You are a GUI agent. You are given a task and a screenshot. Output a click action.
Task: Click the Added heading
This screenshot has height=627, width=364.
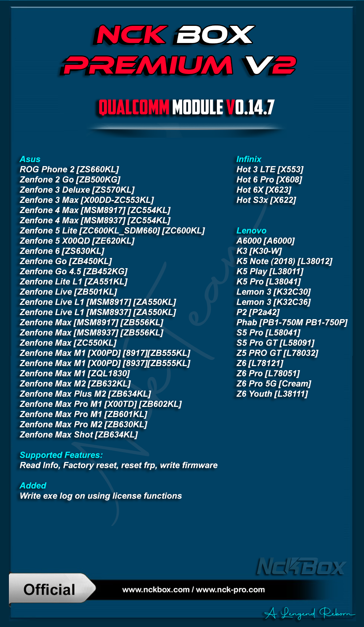[x=33, y=486]
